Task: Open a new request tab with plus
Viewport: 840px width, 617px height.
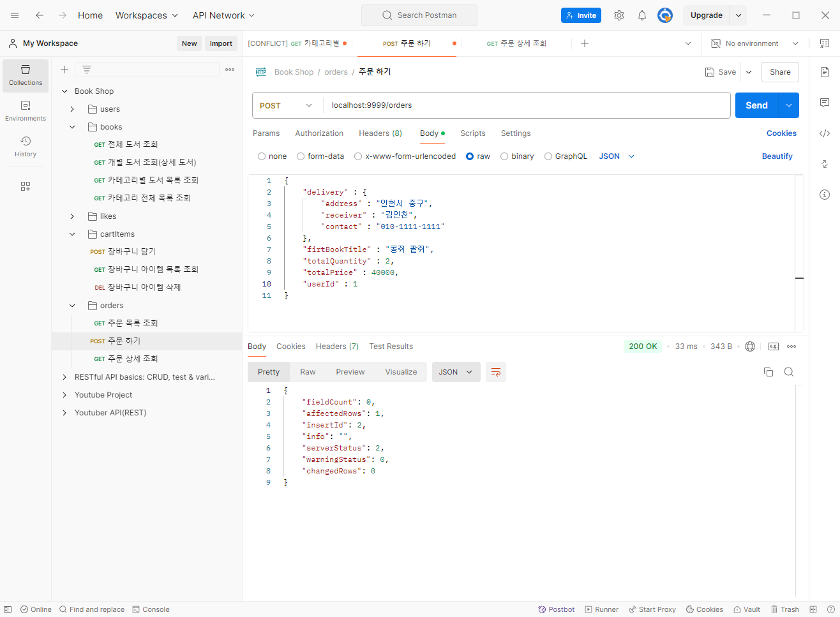Action: (585, 43)
